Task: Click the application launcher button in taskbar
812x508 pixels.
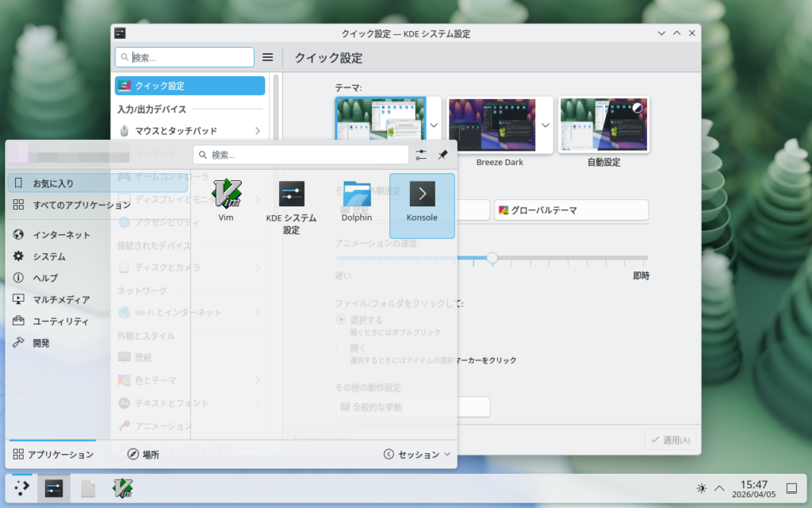Action: pyautogui.click(x=21, y=488)
